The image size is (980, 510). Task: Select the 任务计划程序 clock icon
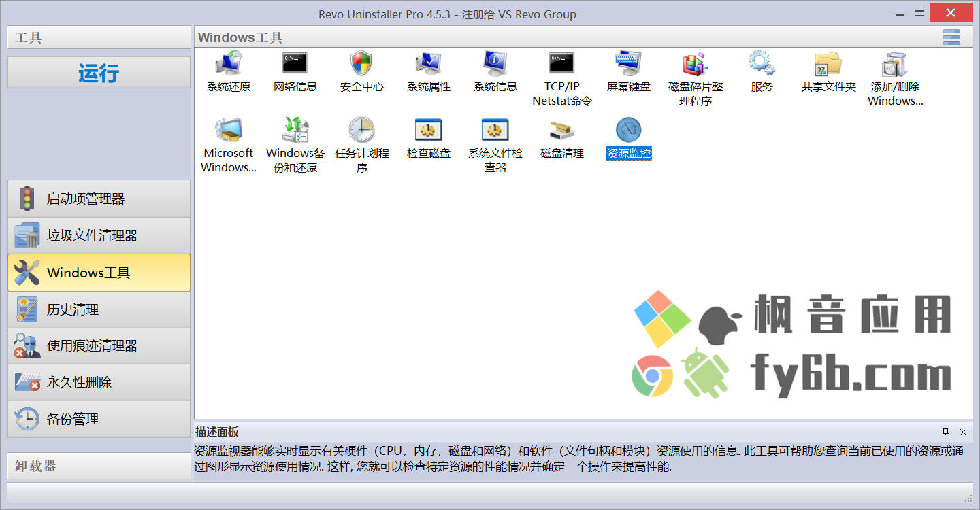[362, 131]
